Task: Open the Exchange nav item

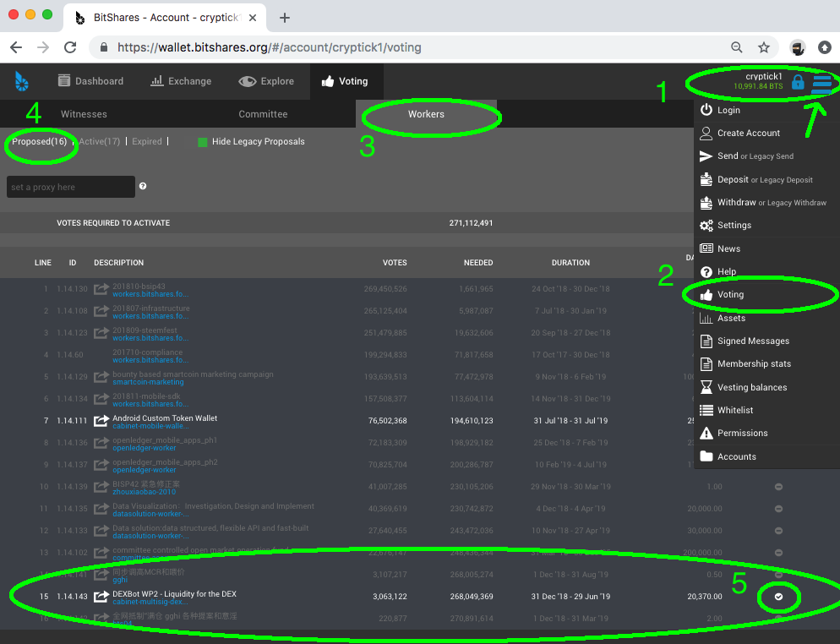Action: [181, 81]
